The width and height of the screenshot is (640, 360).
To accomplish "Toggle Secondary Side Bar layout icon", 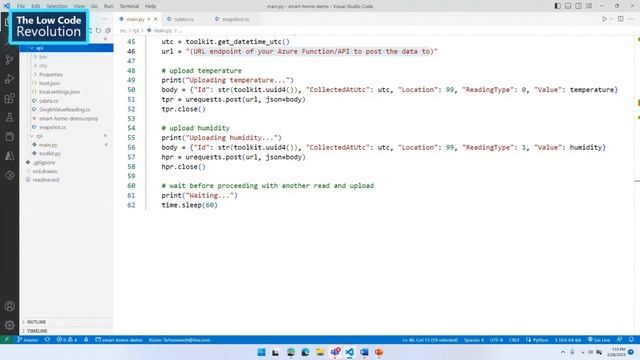I will tap(578, 6).
